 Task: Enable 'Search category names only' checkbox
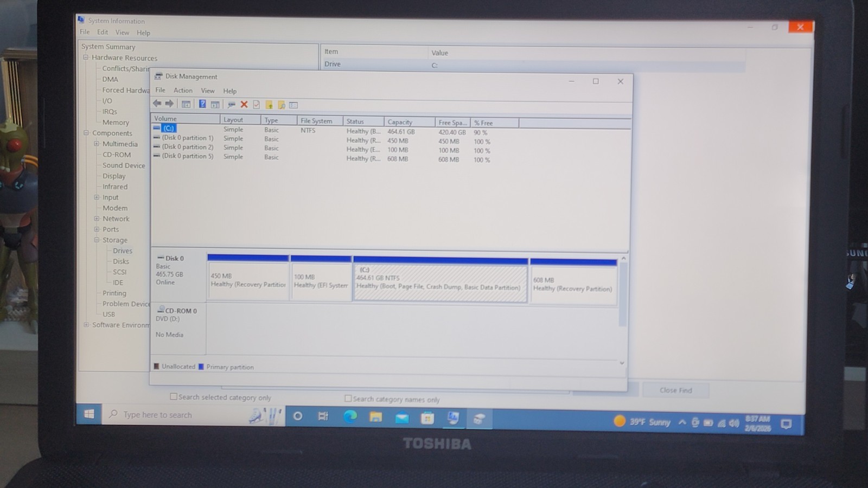click(348, 398)
